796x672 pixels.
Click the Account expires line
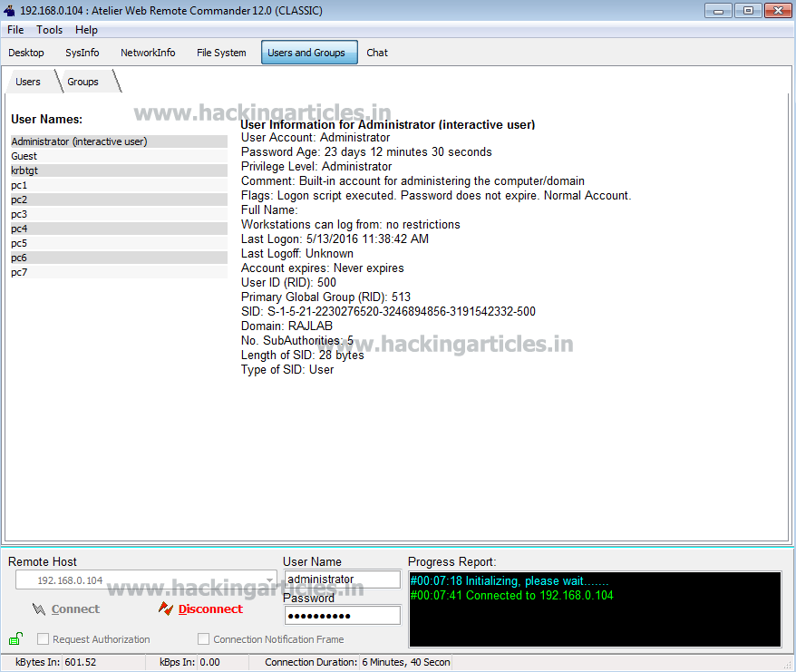pos(323,268)
